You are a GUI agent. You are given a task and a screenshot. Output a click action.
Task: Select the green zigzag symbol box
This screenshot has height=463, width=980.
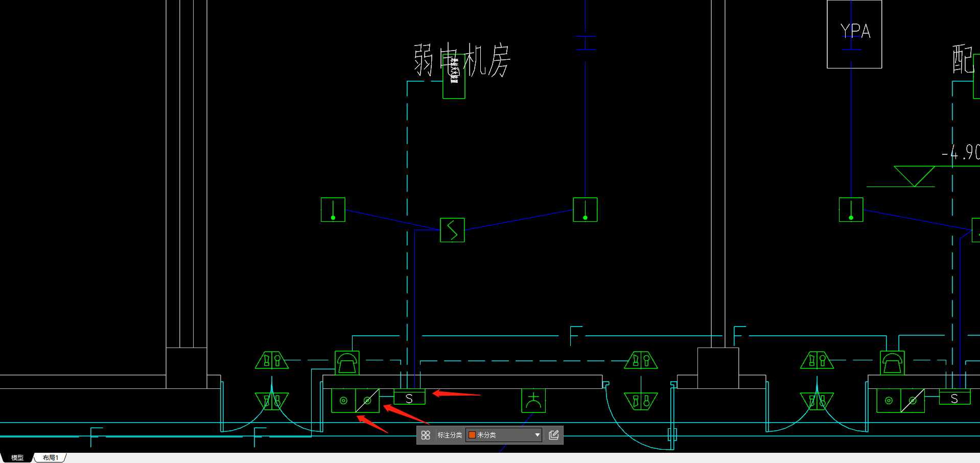[452, 230]
